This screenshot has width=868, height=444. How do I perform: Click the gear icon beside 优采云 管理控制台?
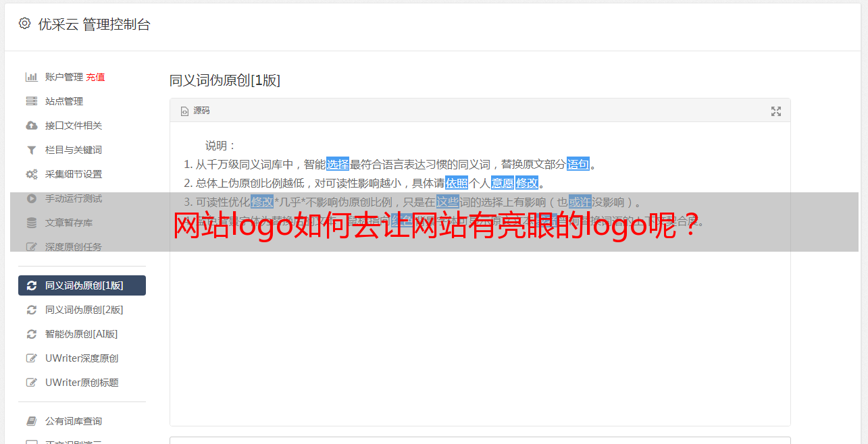coord(25,24)
